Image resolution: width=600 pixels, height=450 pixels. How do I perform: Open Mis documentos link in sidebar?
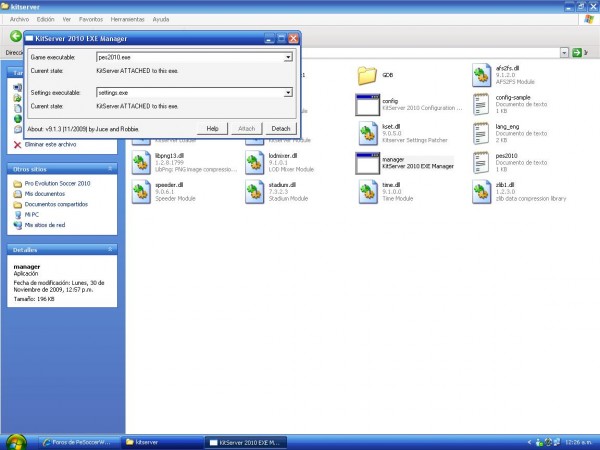coord(45,194)
